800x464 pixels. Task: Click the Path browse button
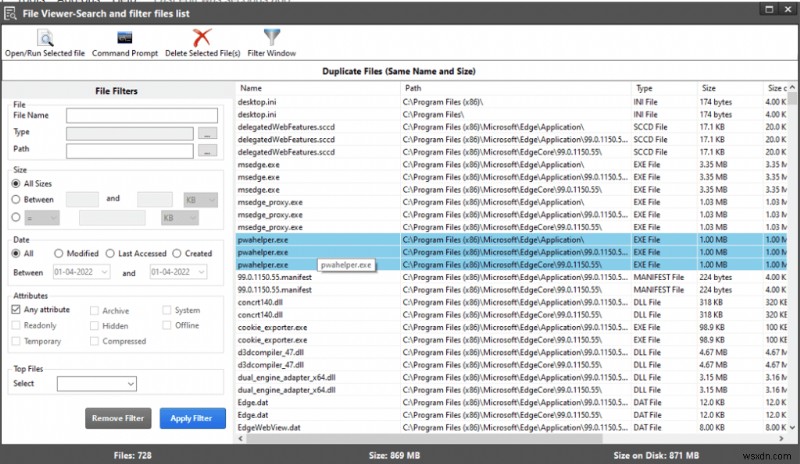pos(207,151)
